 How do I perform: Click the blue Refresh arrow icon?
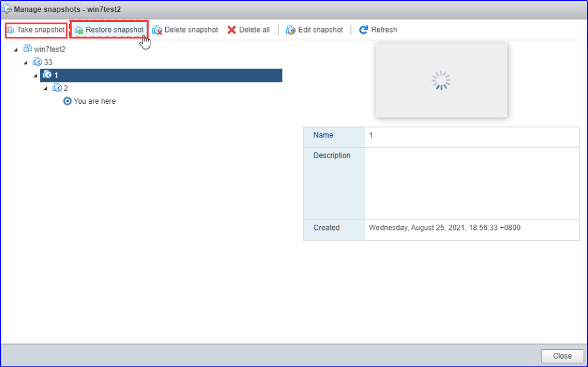click(364, 30)
